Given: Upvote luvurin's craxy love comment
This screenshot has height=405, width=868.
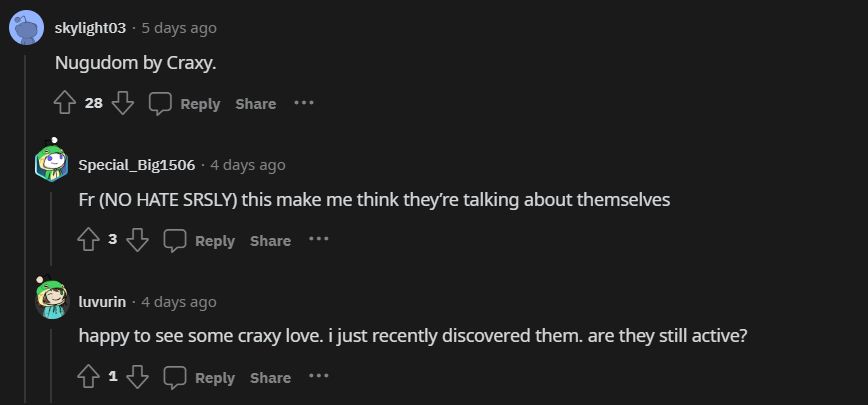Looking at the screenshot, I should point(89,377).
